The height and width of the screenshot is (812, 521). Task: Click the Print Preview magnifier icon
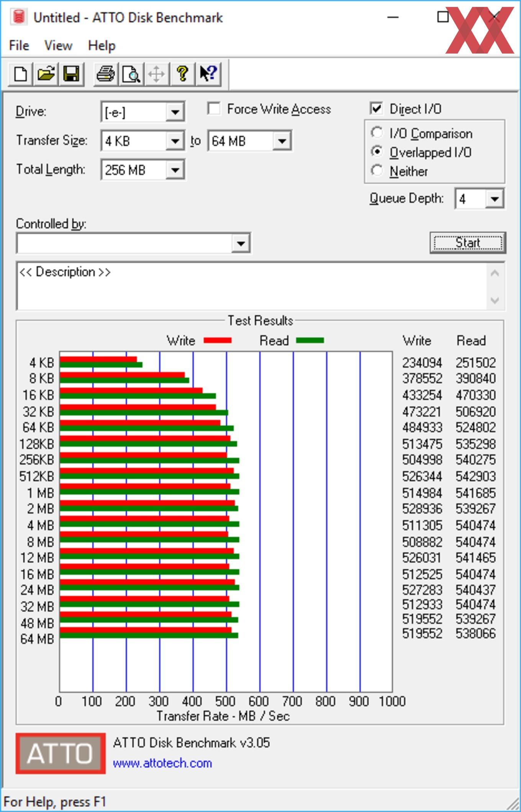click(x=131, y=74)
